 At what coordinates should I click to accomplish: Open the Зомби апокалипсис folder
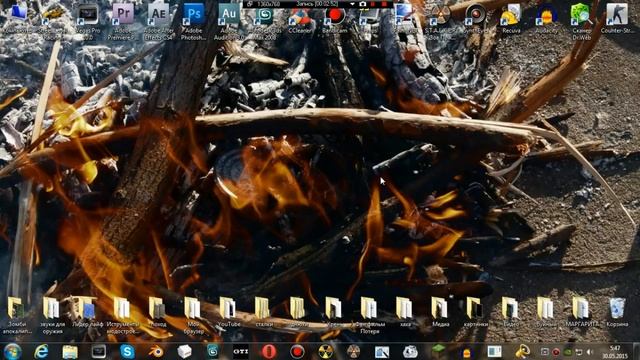17,315
